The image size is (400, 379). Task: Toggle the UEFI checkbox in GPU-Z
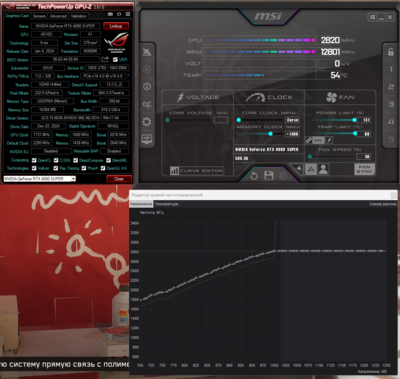[115, 60]
